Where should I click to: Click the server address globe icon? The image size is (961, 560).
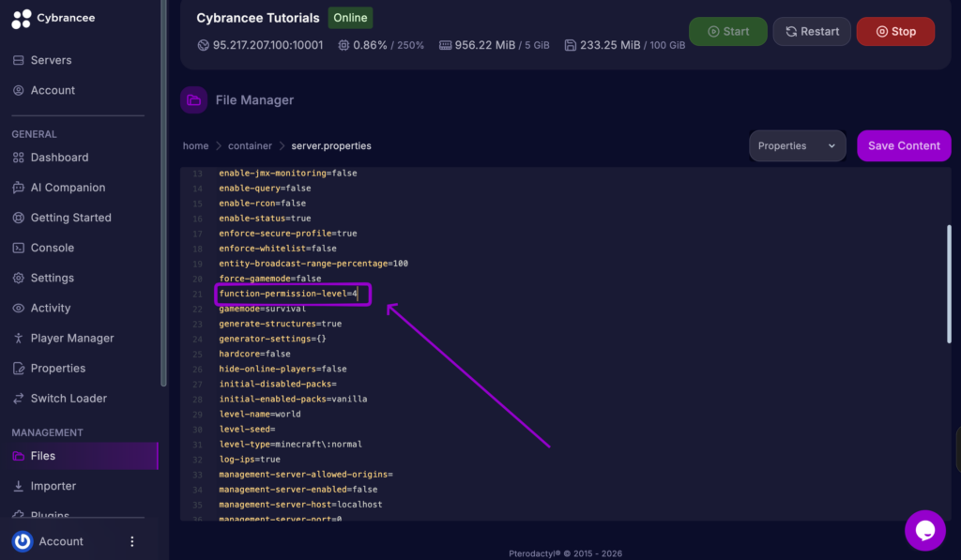[203, 45]
